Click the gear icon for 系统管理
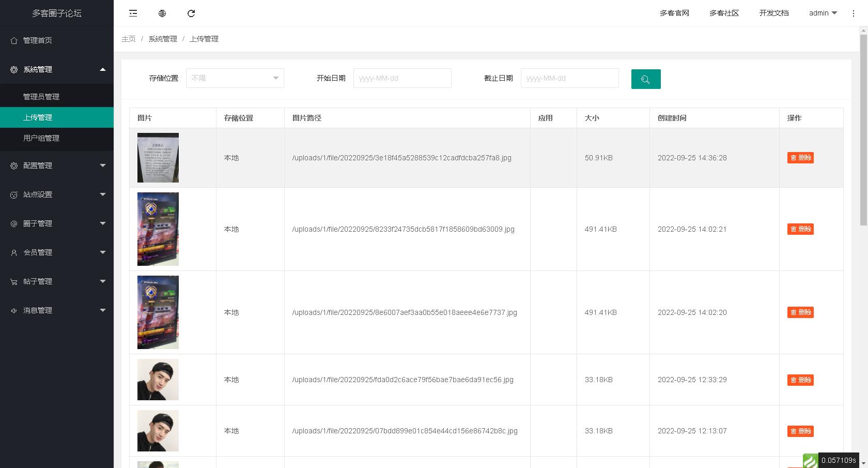This screenshot has width=868, height=468. [x=13, y=69]
